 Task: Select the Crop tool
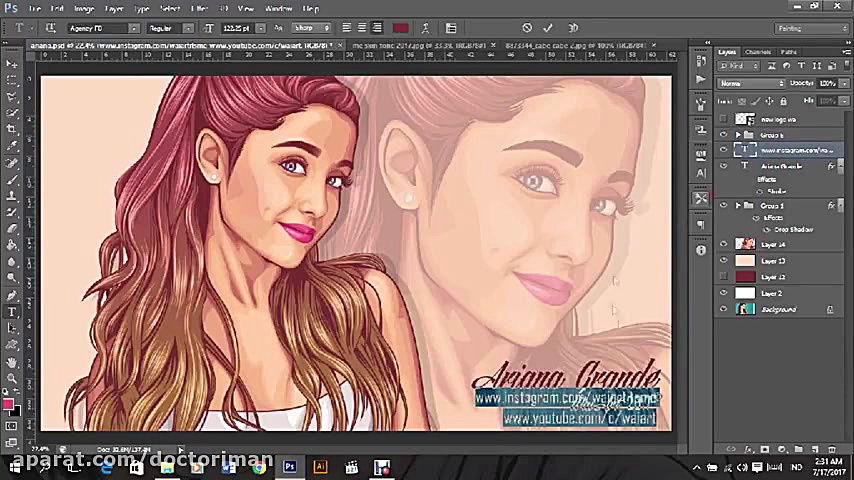(x=12, y=129)
